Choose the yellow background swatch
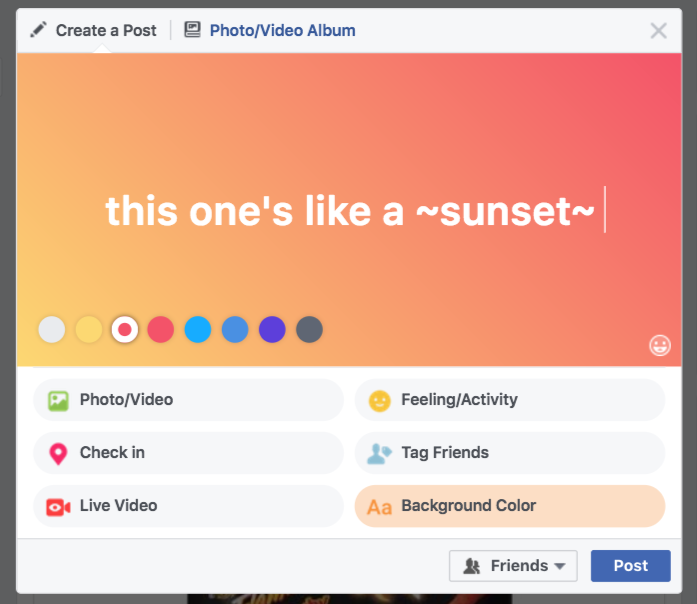697x604 pixels. point(89,329)
